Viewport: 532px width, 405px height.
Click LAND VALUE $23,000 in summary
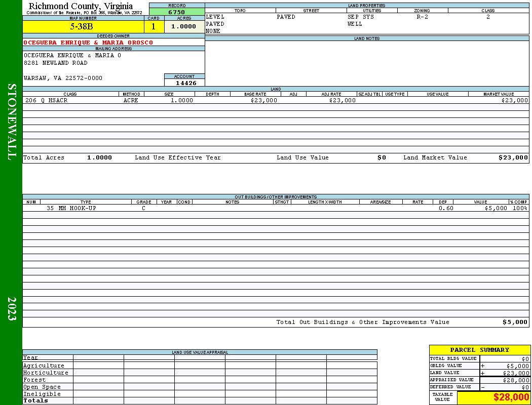pyautogui.click(x=516, y=373)
